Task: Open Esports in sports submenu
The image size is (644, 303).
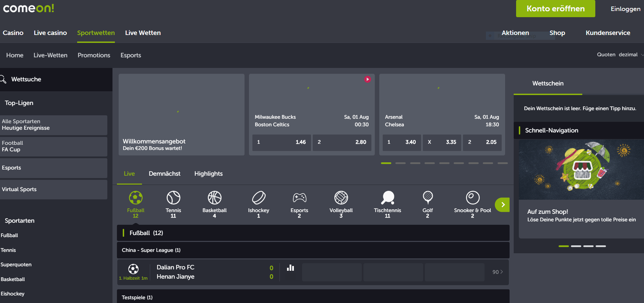Action: [x=131, y=55]
